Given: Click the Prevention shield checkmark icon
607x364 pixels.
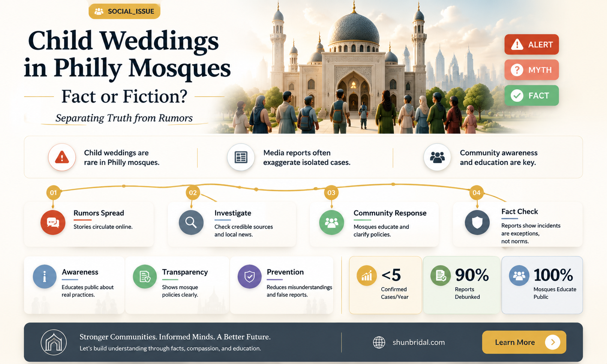Looking at the screenshot, I should point(250,277).
